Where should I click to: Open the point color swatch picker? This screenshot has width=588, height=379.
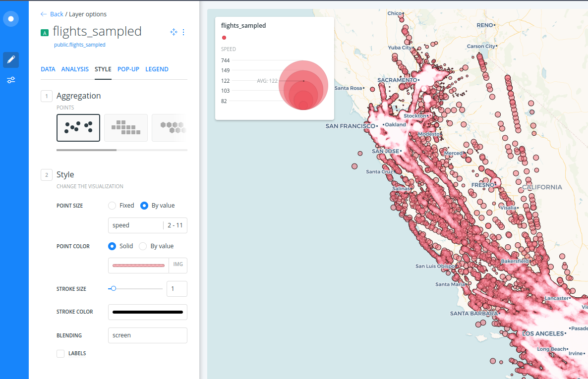pyautogui.click(x=138, y=266)
